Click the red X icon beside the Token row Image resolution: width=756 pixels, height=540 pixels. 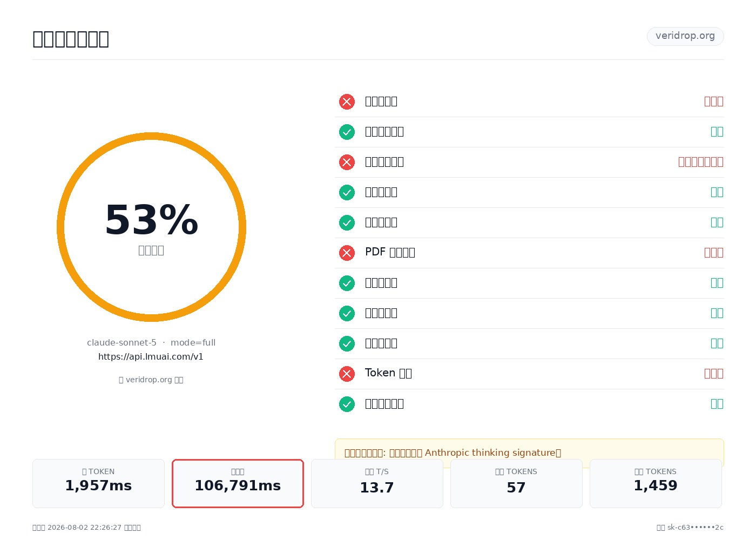(x=347, y=374)
